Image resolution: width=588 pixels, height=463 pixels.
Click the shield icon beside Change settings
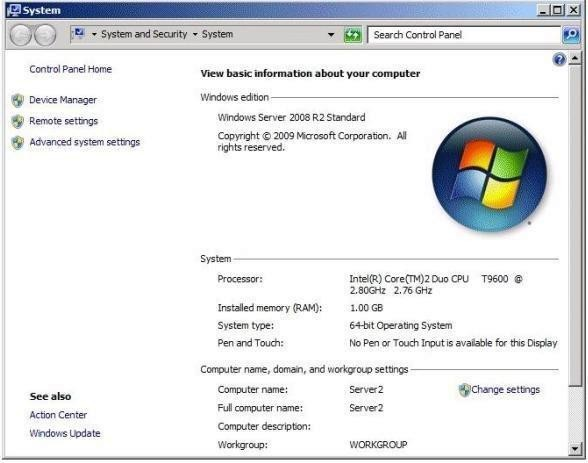464,390
